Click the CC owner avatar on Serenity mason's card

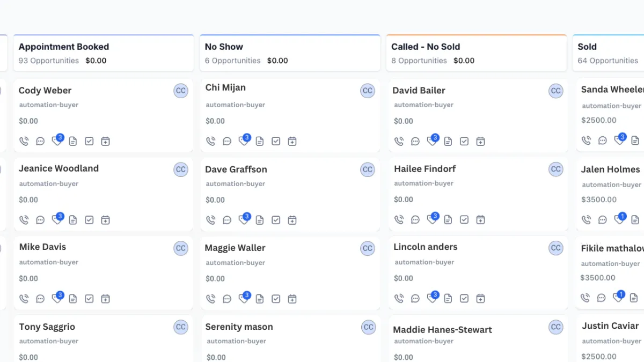pyautogui.click(x=368, y=327)
